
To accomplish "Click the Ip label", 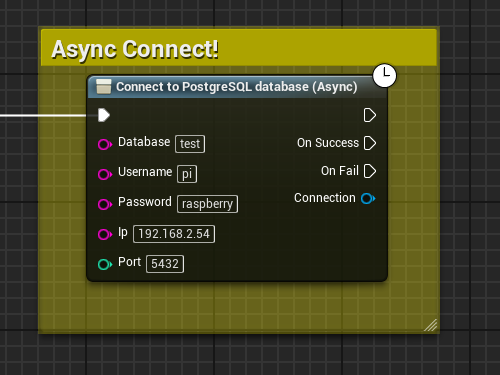I will (x=123, y=232).
